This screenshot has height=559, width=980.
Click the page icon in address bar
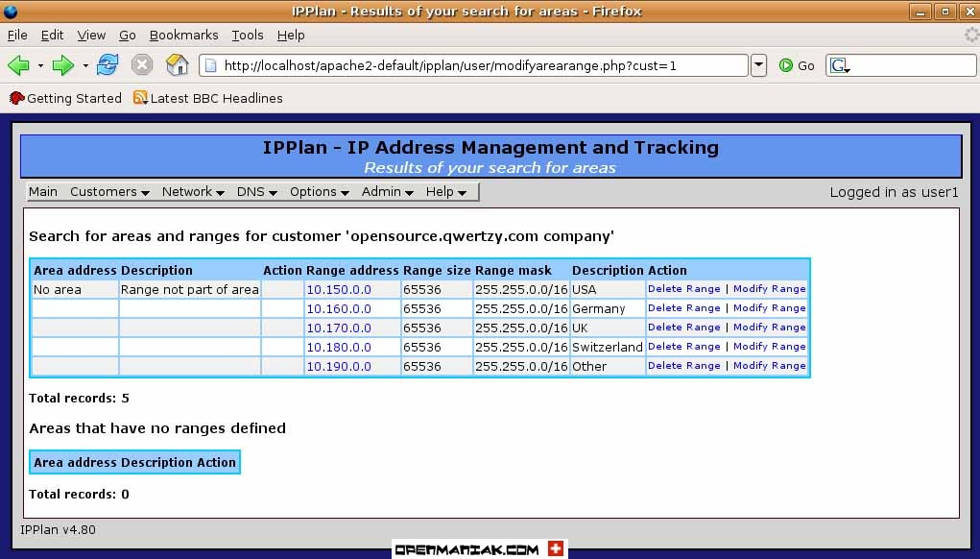pyautogui.click(x=210, y=65)
